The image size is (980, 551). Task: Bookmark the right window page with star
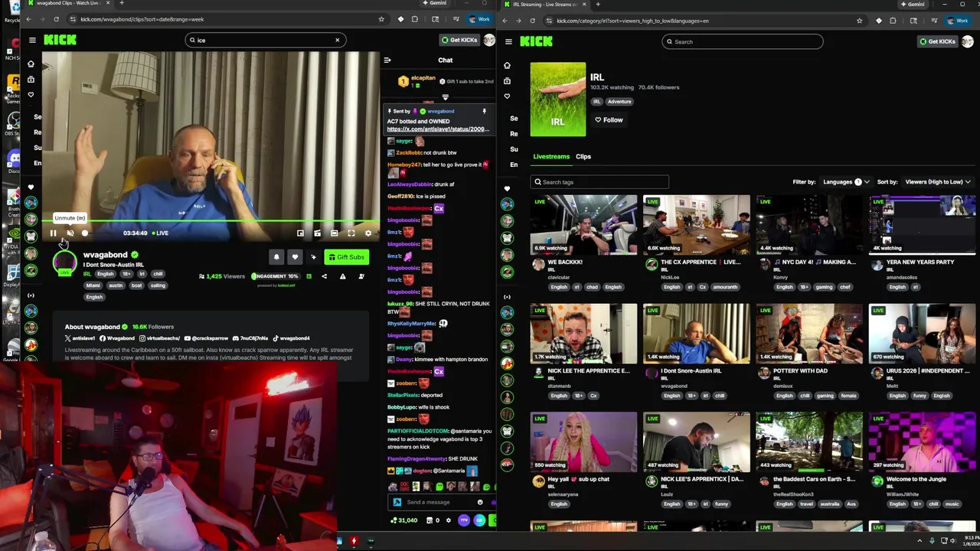point(859,21)
